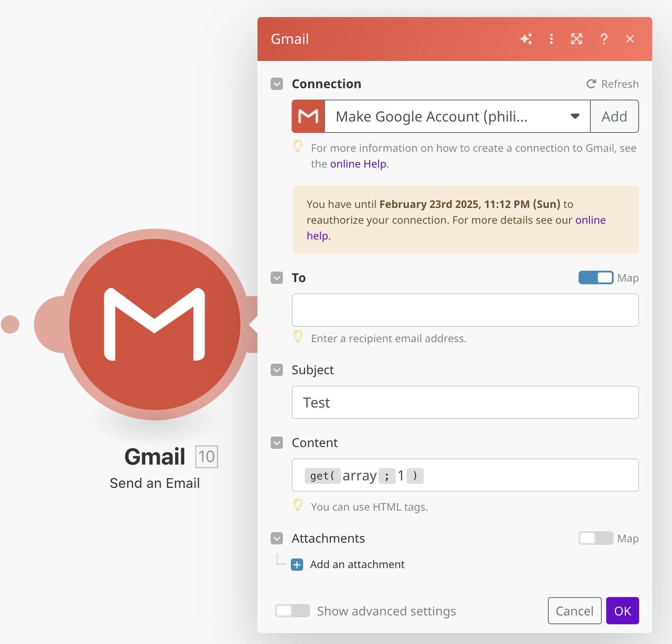Image resolution: width=672 pixels, height=644 pixels.
Task: Click the 'February 23rd 2025, 11:12 PM (Sun)' deadline text
Action: pos(470,204)
